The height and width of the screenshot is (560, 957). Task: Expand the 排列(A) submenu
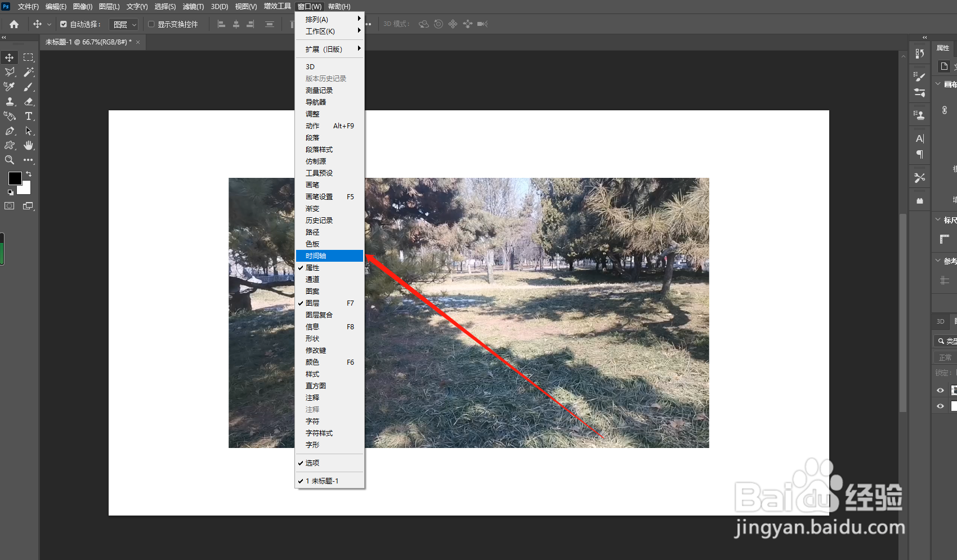point(330,19)
